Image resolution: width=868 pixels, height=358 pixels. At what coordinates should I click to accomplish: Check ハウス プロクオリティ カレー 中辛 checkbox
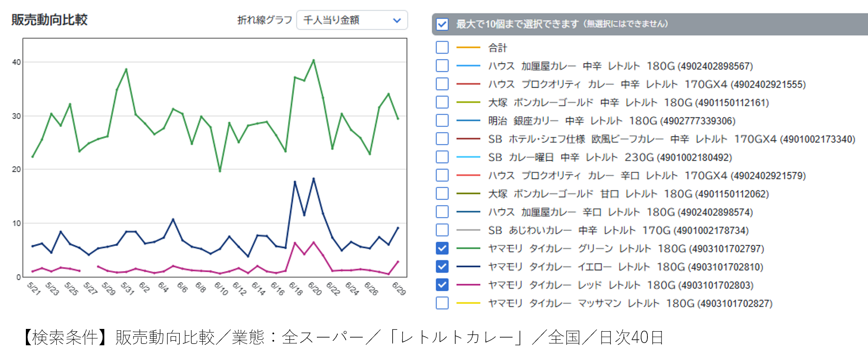[442, 84]
